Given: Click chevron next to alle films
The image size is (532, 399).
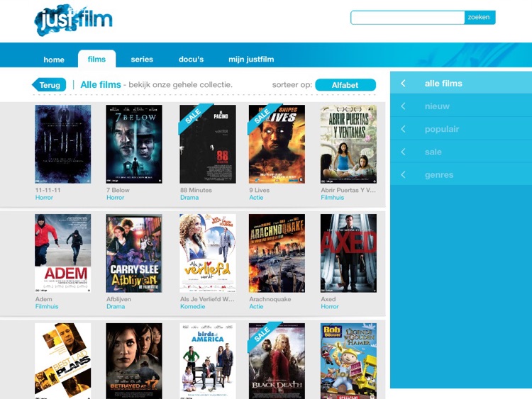Looking at the screenshot, I should pyautogui.click(x=403, y=84).
